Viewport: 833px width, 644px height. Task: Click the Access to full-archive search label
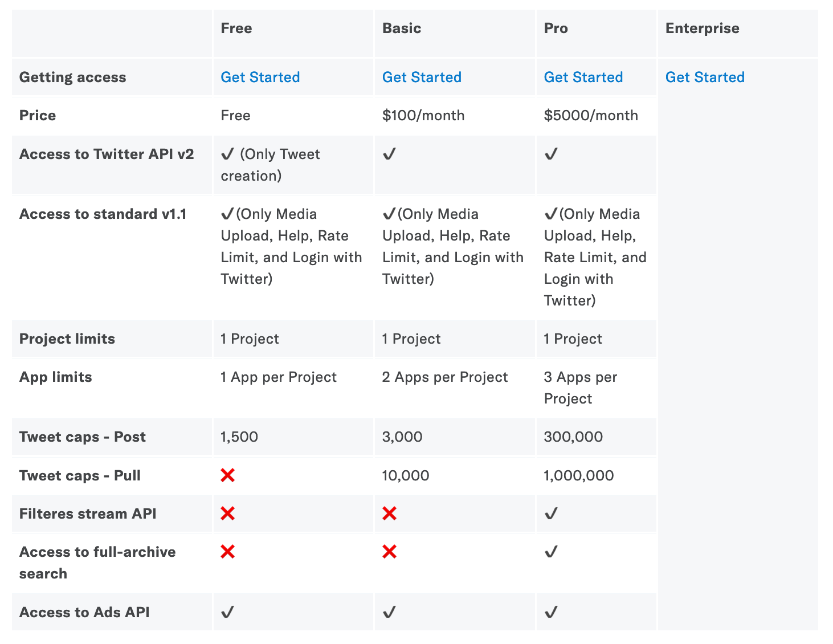pos(97,563)
